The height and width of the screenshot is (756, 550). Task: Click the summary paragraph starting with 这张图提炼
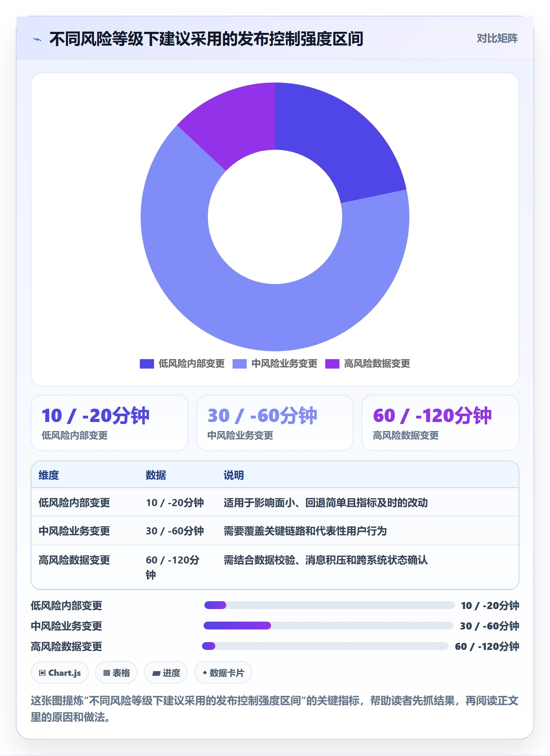point(275,709)
